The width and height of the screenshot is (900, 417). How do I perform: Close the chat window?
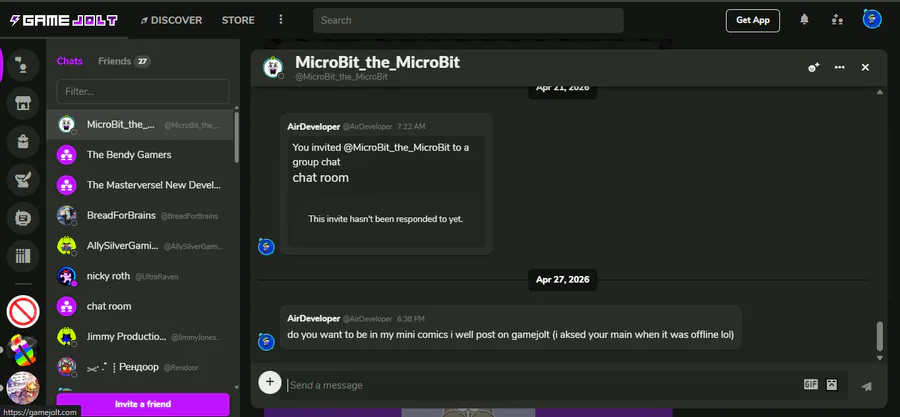click(866, 67)
